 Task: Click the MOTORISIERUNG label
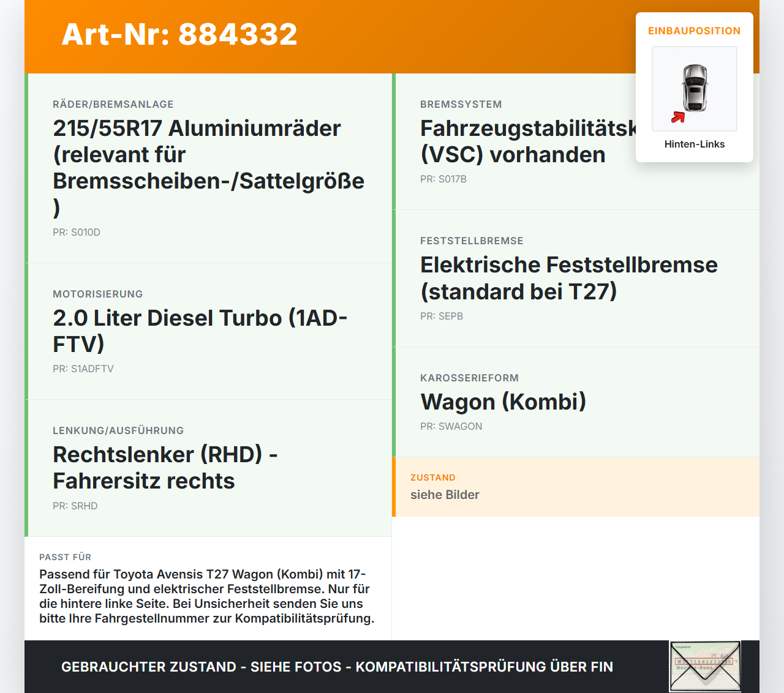coord(97,294)
